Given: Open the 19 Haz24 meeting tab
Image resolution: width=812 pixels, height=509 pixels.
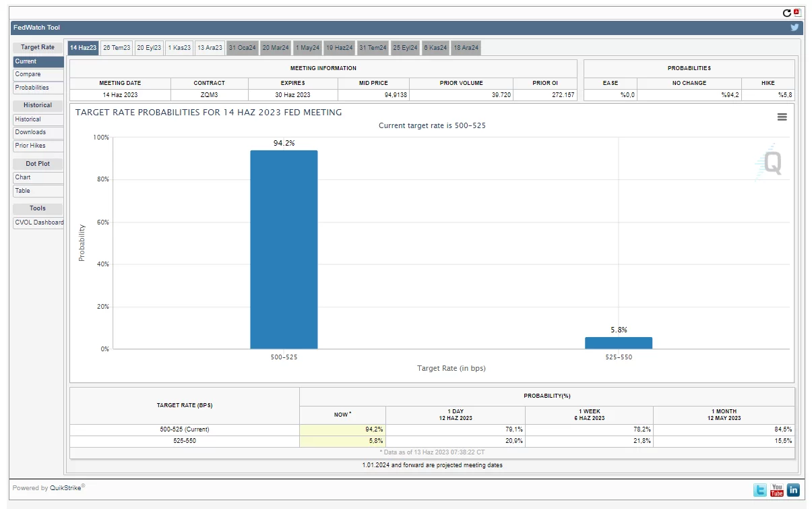Looking at the screenshot, I should point(339,48).
